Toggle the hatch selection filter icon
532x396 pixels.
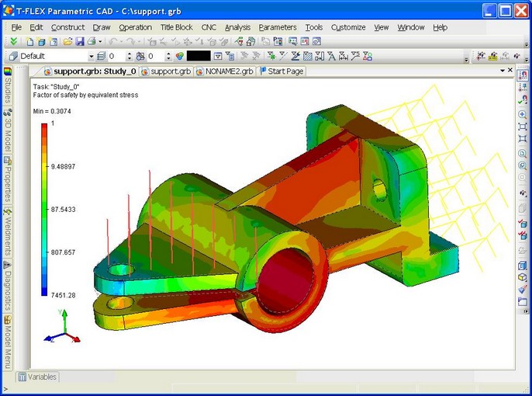307,56
